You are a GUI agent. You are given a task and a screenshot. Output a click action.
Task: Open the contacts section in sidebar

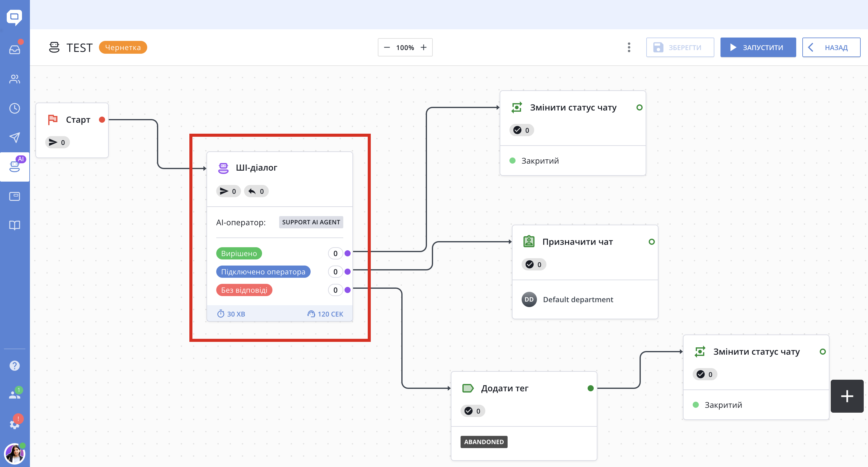pyautogui.click(x=14, y=79)
